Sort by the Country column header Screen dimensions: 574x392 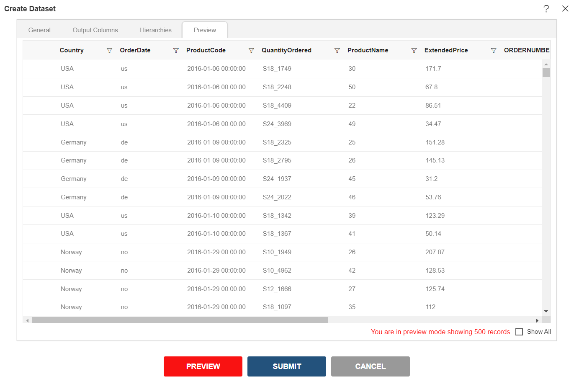click(72, 50)
